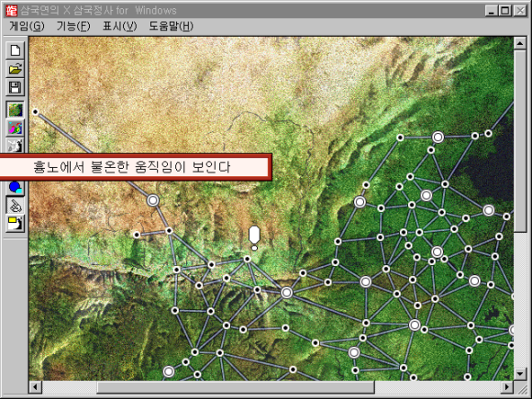Screen dimensions: 532x399
Task: Open the 기능(F) menu
Action: coord(73,26)
